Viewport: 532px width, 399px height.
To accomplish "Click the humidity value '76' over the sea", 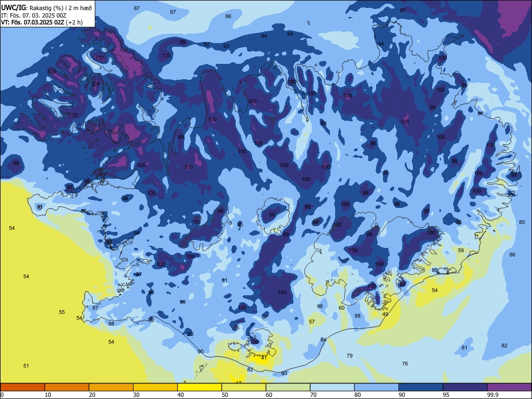I will (x=405, y=363).
